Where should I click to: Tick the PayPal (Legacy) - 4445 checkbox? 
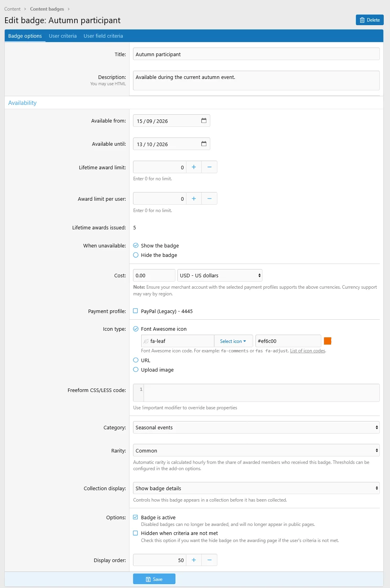pyautogui.click(x=136, y=311)
